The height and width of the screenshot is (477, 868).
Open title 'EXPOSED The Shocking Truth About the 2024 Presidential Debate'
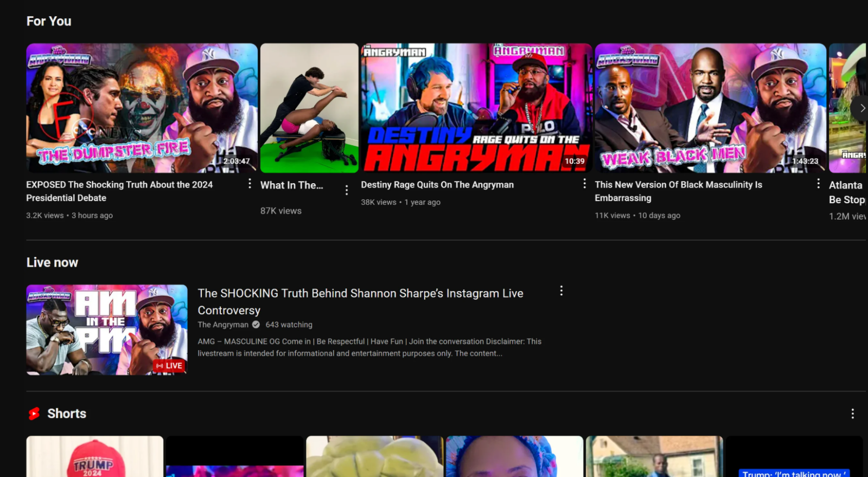pyautogui.click(x=119, y=191)
